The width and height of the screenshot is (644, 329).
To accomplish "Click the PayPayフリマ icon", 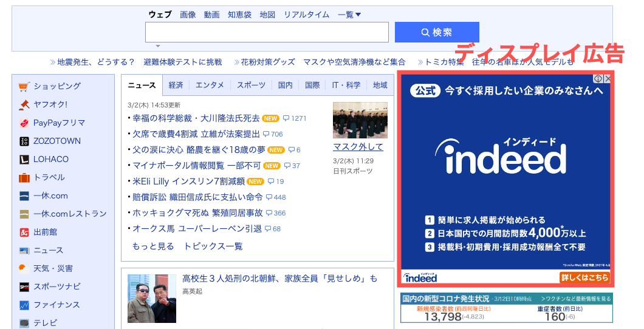I will [x=24, y=123].
